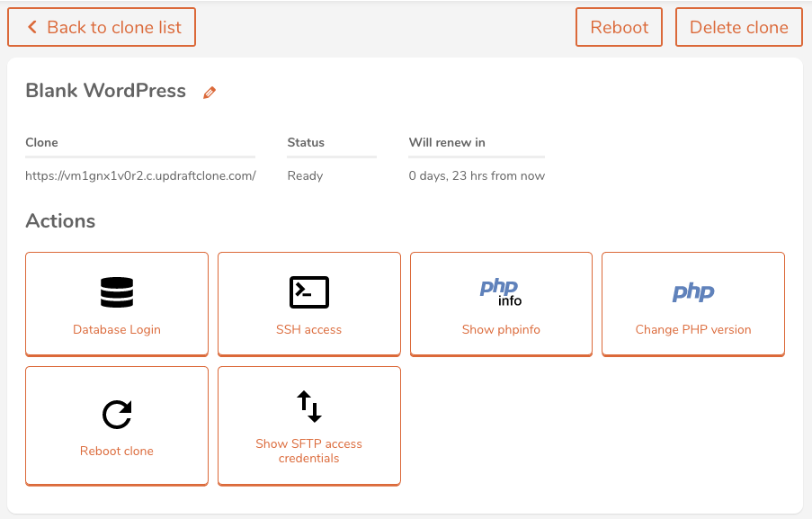Click the back chevron arrow icon
Viewport: 812px width, 519px height.
(32, 27)
